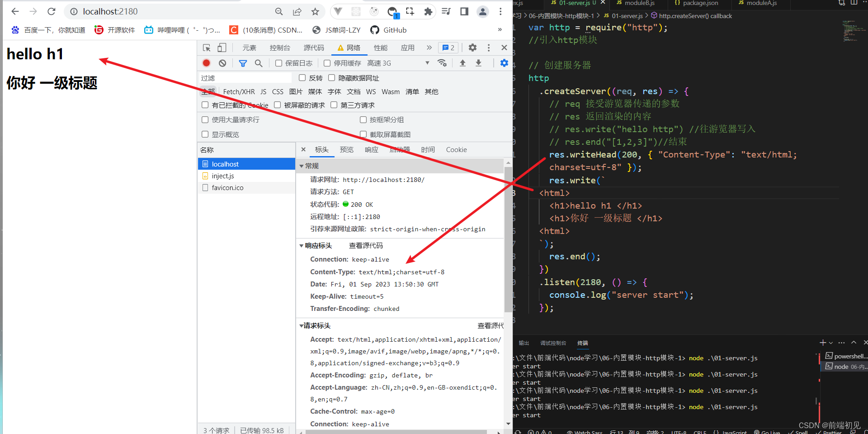The width and height of the screenshot is (868, 434).
Task: Clear the network log
Action: tap(222, 63)
